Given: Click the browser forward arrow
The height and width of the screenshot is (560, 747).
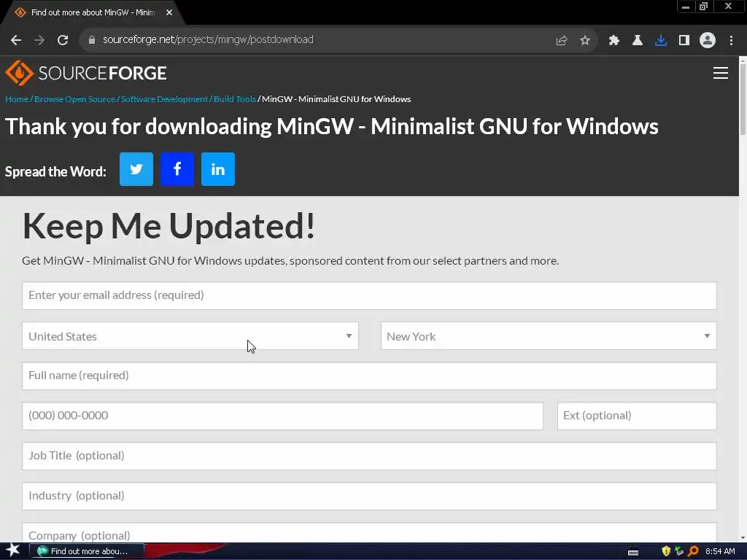Looking at the screenshot, I should tap(39, 40).
